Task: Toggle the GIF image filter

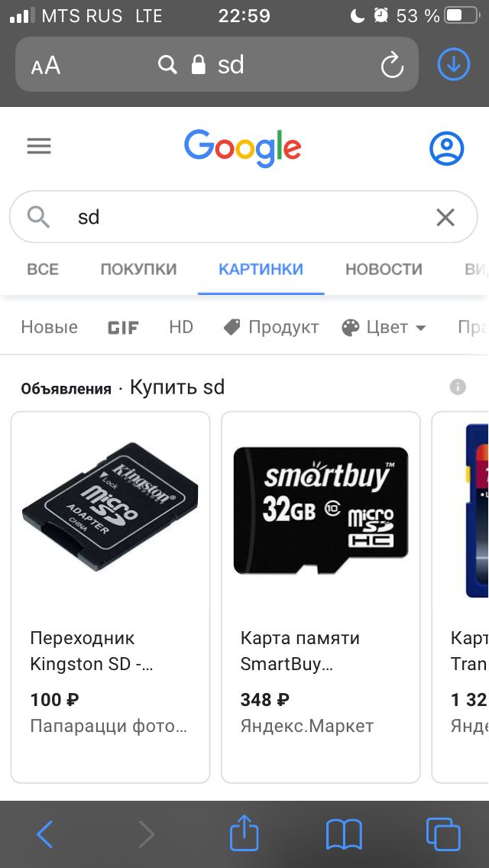Action: tap(123, 327)
